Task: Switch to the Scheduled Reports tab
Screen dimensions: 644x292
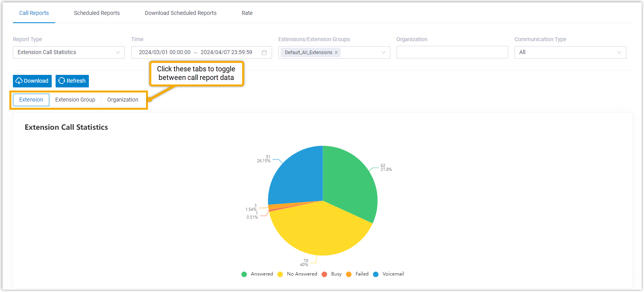Action: click(x=97, y=13)
